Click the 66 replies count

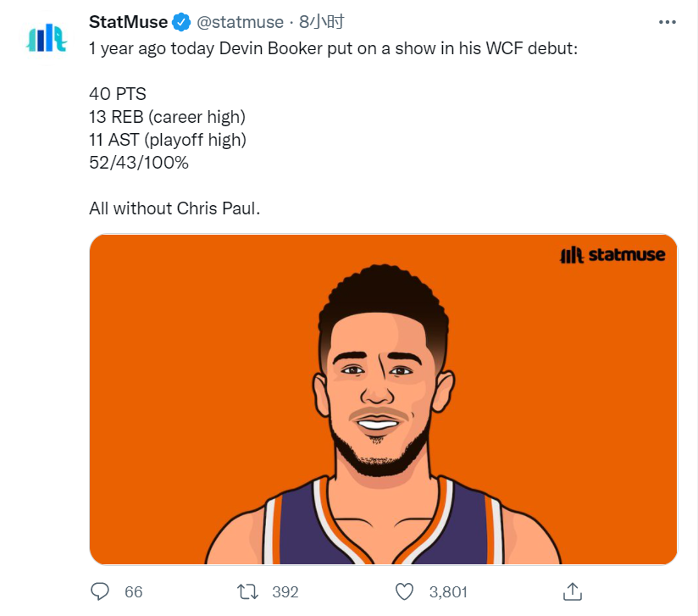point(134,592)
